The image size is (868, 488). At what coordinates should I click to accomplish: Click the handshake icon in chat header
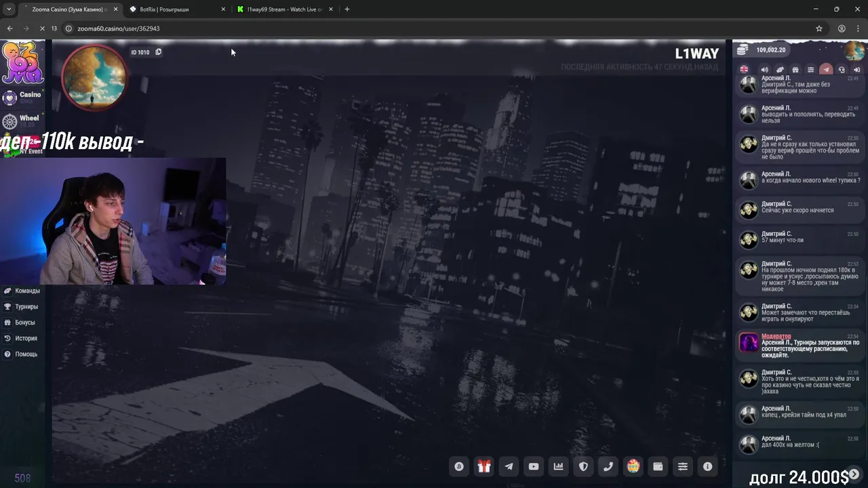pyautogui.click(x=780, y=70)
